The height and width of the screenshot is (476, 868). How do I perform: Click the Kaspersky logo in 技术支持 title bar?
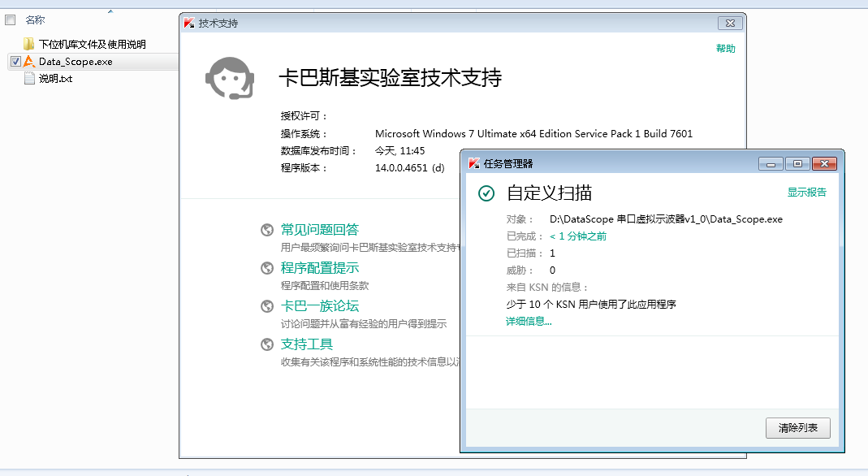tap(188, 23)
